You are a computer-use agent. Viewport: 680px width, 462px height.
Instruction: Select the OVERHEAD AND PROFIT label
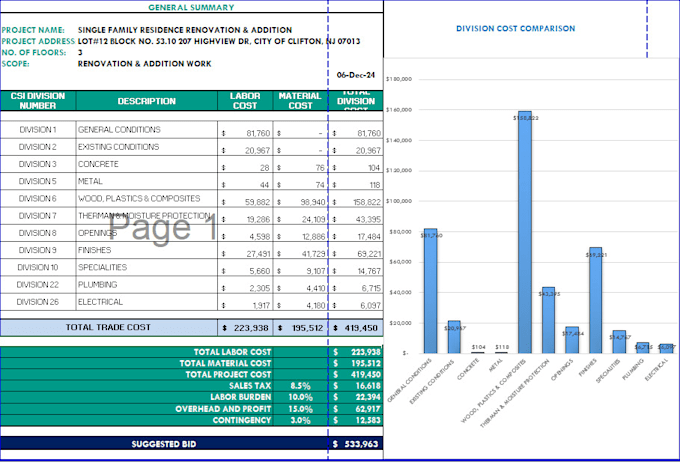pos(223,409)
